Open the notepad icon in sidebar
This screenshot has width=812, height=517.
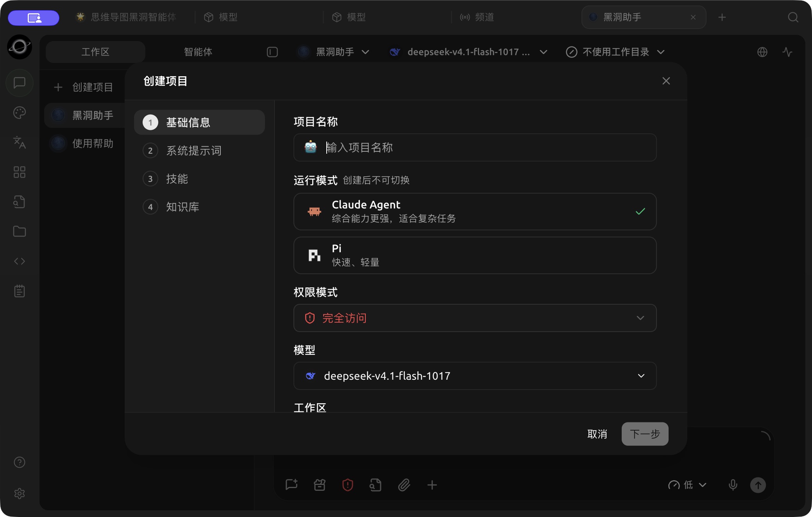coord(20,291)
